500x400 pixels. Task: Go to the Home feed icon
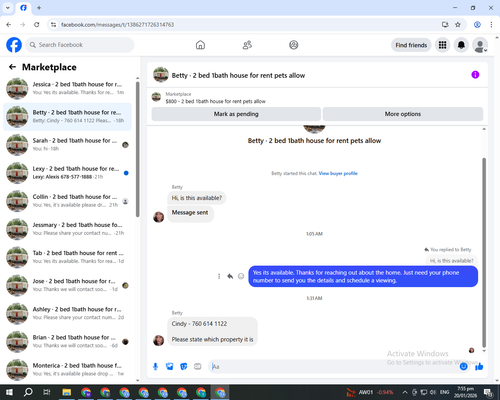click(x=200, y=45)
